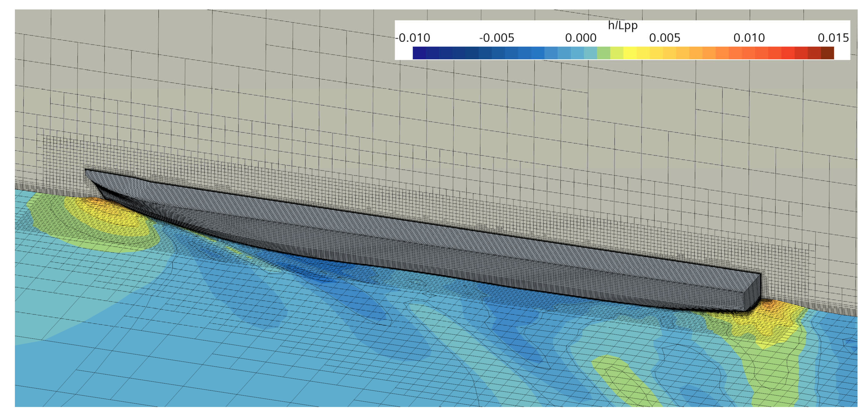This screenshot has width=868, height=416.
Task: Click the 0.000 legend label
Action: 581,38
